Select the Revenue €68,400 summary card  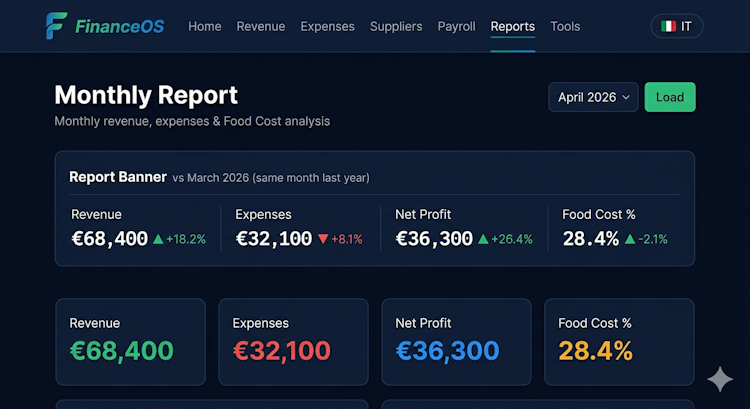coord(130,341)
